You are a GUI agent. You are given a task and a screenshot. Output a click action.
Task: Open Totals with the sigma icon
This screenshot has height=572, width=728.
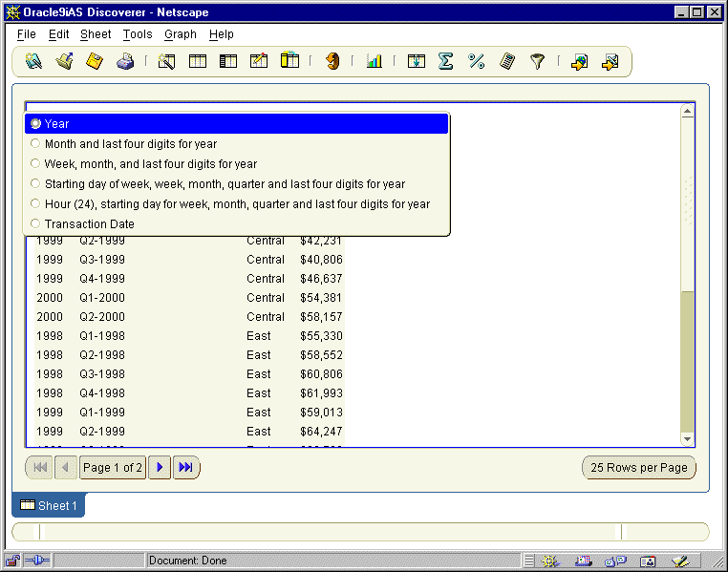pyautogui.click(x=446, y=61)
